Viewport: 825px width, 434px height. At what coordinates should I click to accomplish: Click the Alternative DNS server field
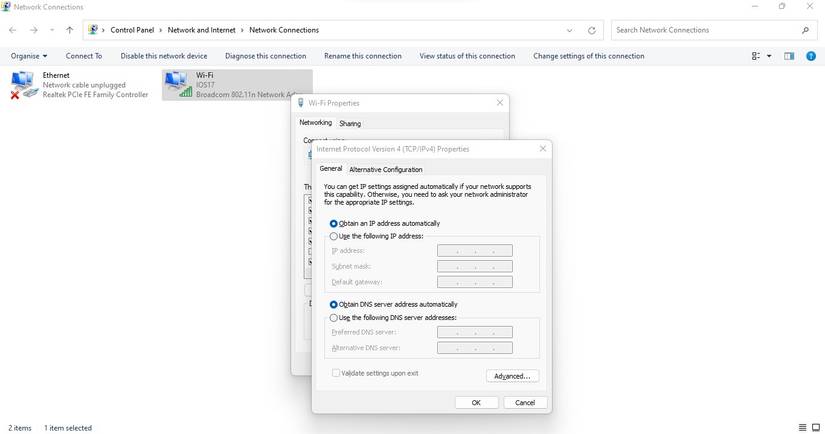[x=475, y=348]
